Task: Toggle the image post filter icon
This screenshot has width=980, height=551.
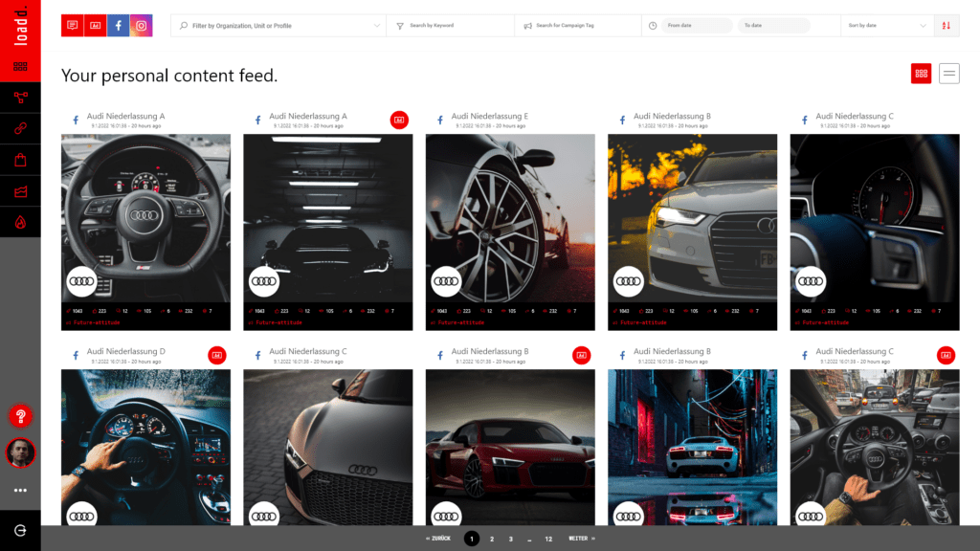Action: [95, 26]
